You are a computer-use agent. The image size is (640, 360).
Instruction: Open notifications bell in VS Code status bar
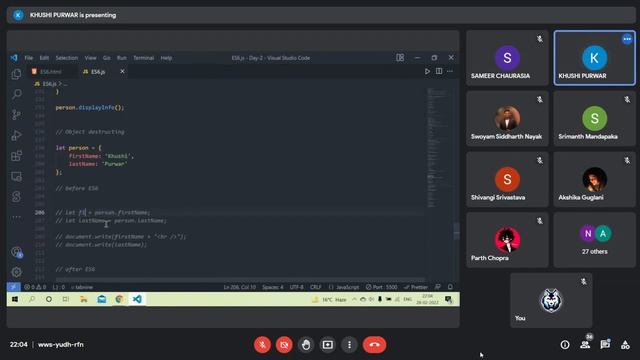(x=450, y=287)
